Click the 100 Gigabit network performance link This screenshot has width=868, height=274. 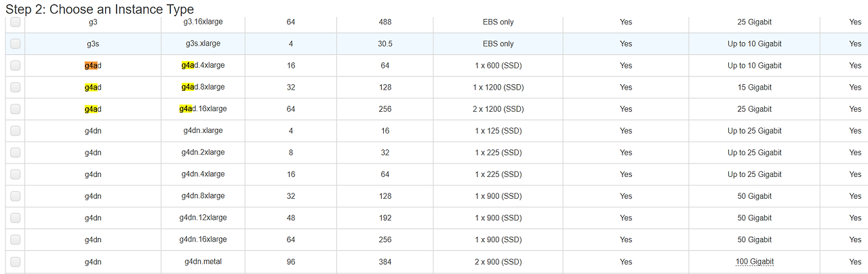pyautogui.click(x=755, y=261)
